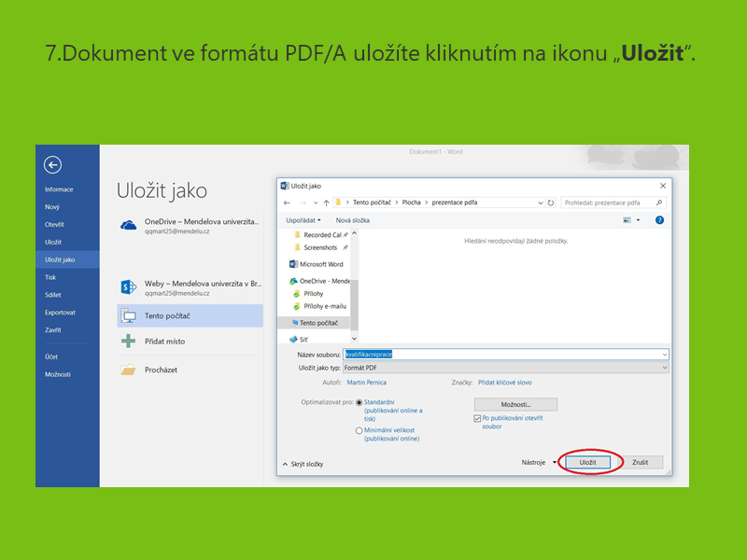
Task: Choose the SharePoint Weby location icon
Action: [x=129, y=287]
